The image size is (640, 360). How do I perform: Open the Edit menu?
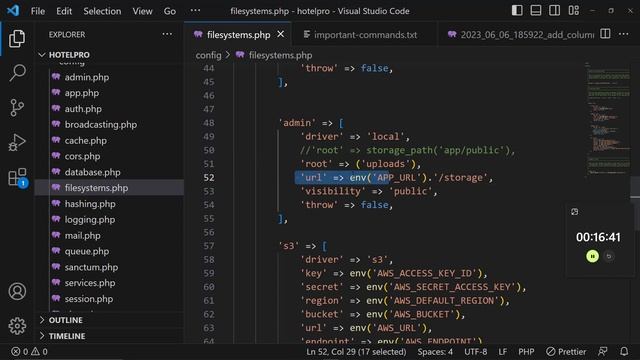point(64,11)
